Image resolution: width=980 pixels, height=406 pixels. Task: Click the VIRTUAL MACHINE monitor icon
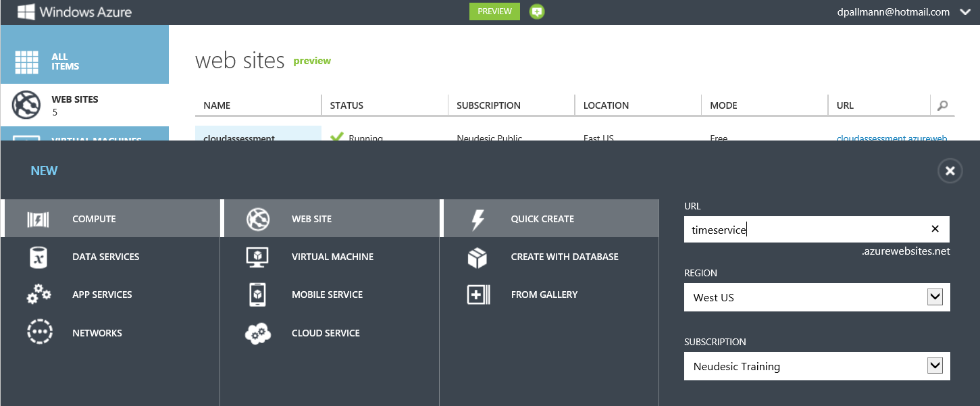(258, 257)
